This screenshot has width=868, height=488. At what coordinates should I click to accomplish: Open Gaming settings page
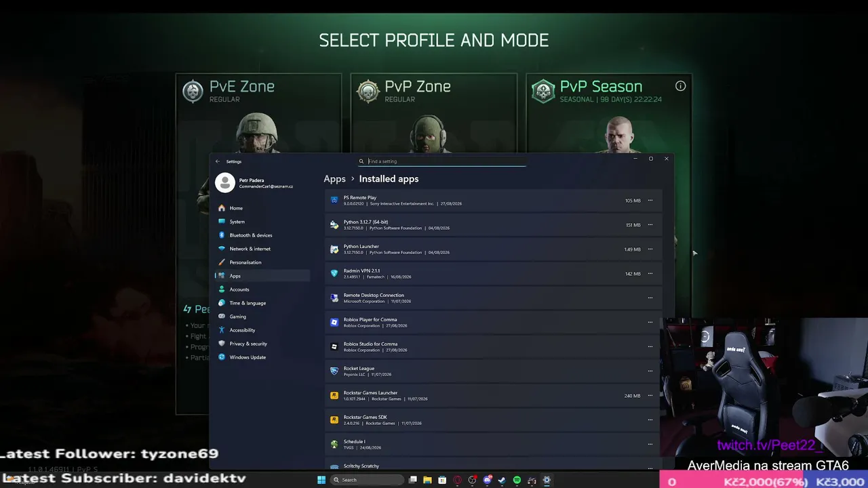(262, 317)
